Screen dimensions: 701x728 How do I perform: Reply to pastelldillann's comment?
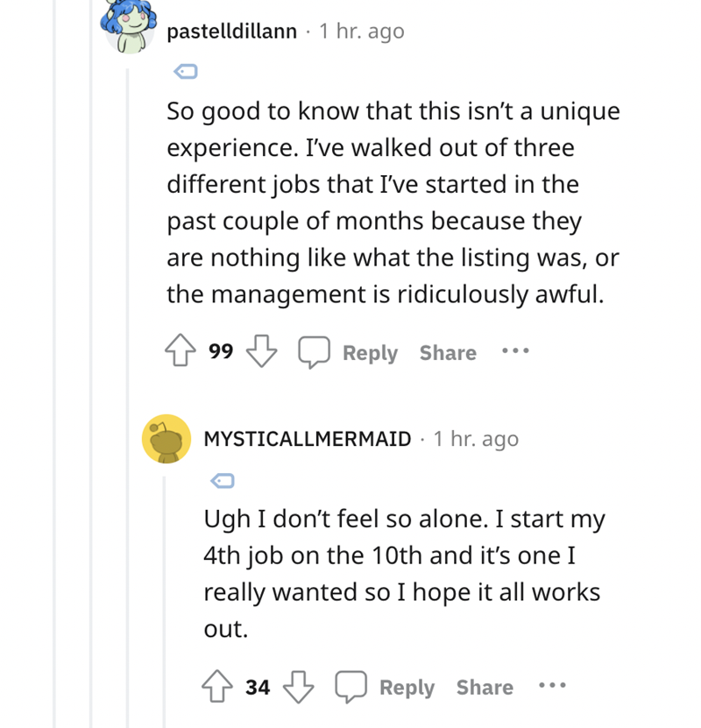370,353
